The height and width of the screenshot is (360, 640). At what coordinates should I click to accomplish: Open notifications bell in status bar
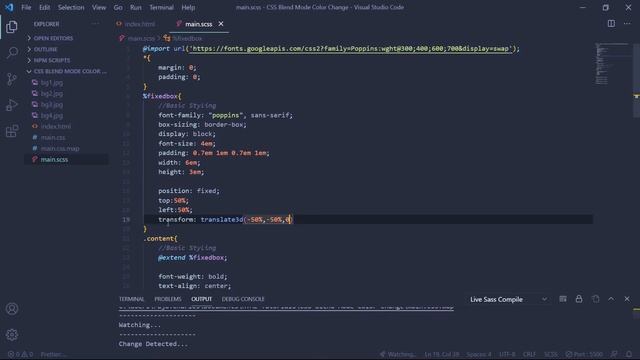coord(629,354)
